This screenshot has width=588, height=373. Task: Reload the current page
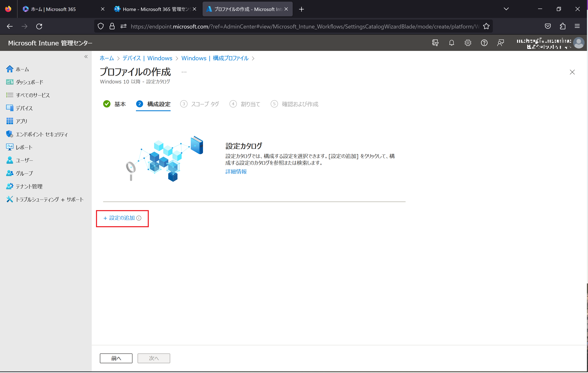click(39, 26)
